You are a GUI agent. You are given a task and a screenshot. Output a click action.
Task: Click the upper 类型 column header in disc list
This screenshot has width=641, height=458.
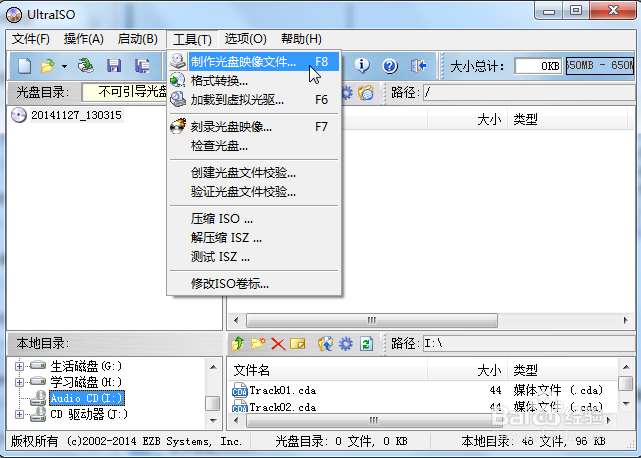point(567,119)
